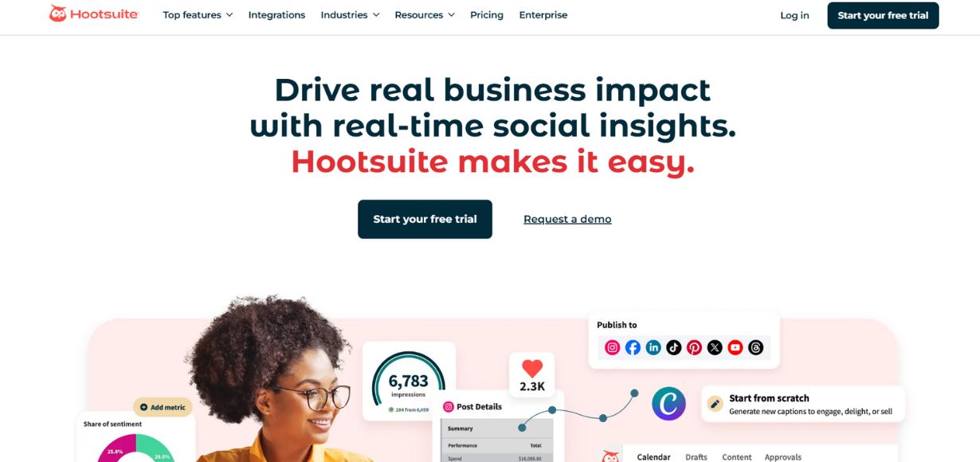The image size is (980, 462).
Task: Choose the X icon under Publish to
Action: click(715, 347)
